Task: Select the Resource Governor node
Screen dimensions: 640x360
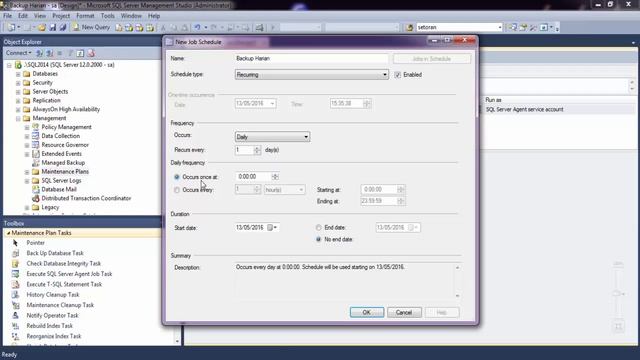Action: point(65,145)
